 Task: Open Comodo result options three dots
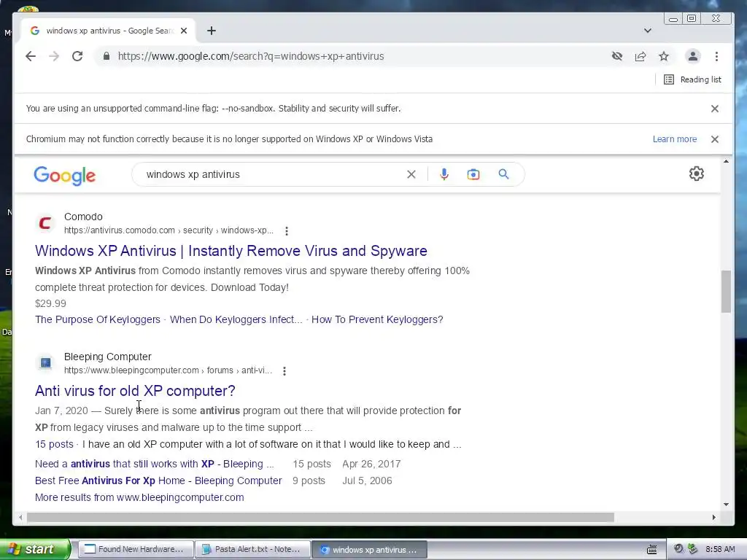click(x=286, y=231)
